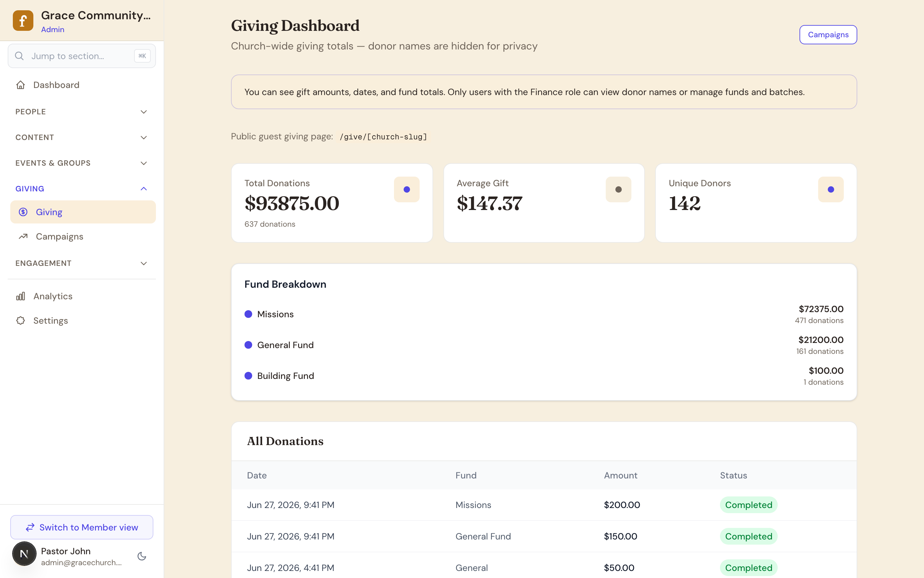Click the Campaigns button at top right
The width and height of the screenshot is (924, 578).
click(x=828, y=35)
